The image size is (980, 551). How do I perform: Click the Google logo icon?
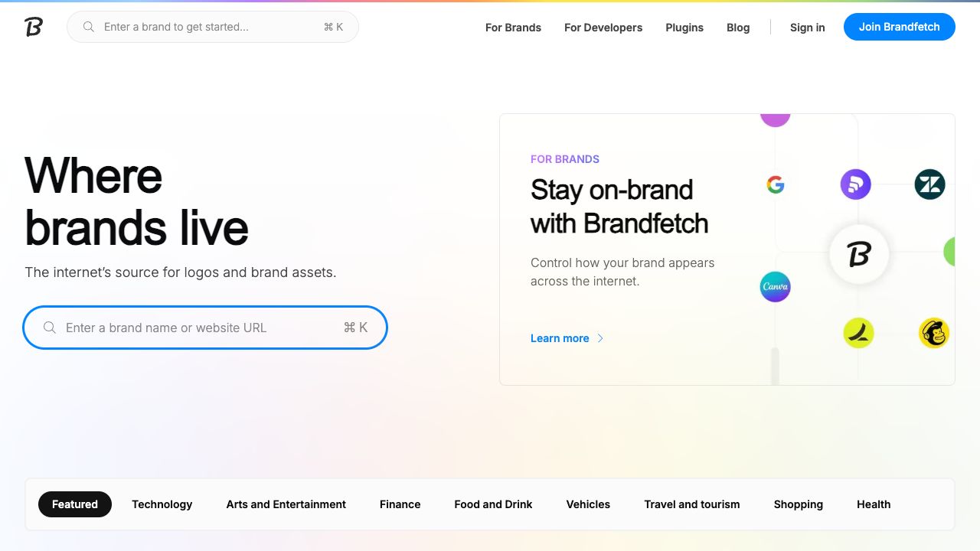click(x=776, y=184)
